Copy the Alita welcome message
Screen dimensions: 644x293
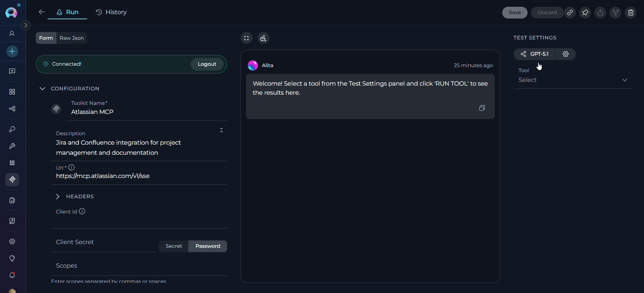(x=482, y=108)
